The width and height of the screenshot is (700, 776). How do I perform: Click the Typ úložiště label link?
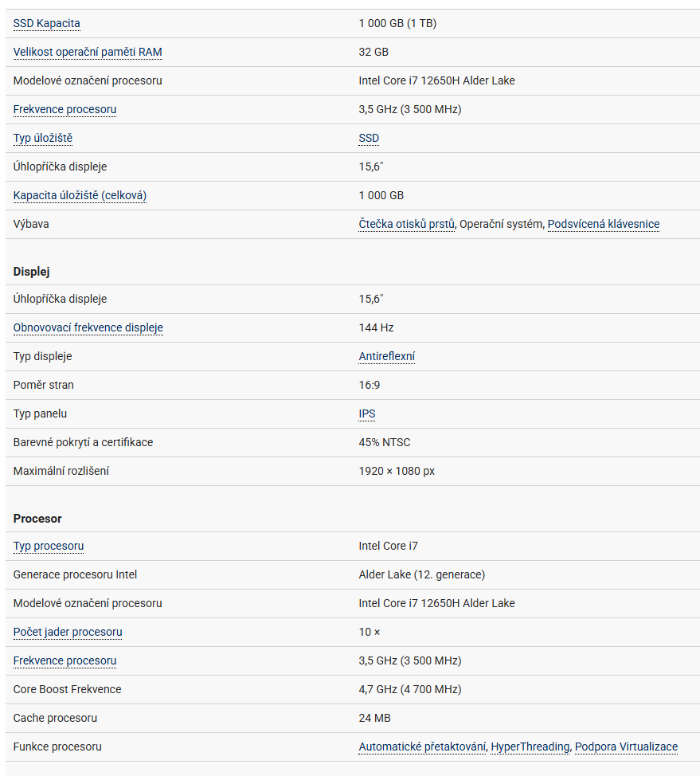42,138
